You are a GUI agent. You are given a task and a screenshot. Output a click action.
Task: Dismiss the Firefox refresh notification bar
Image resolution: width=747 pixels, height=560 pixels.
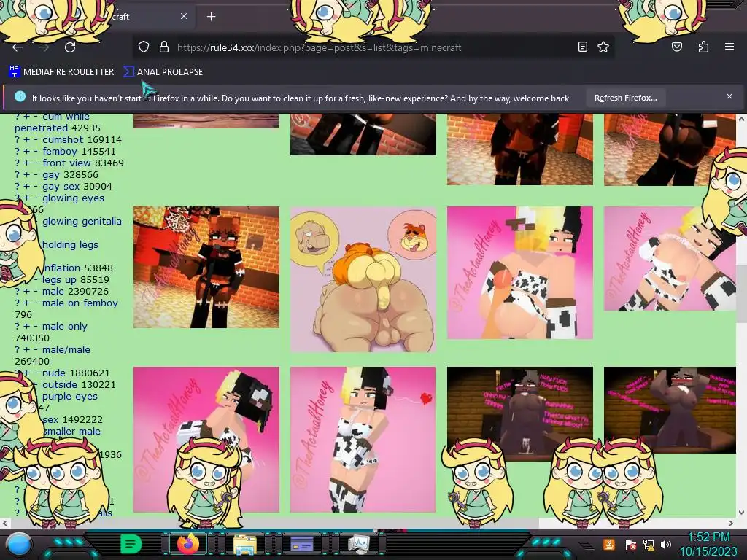click(x=729, y=96)
